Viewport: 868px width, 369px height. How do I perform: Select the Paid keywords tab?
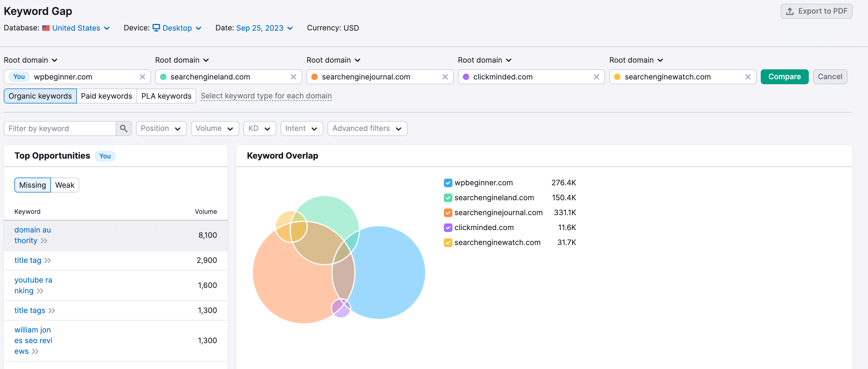[106, 96]
